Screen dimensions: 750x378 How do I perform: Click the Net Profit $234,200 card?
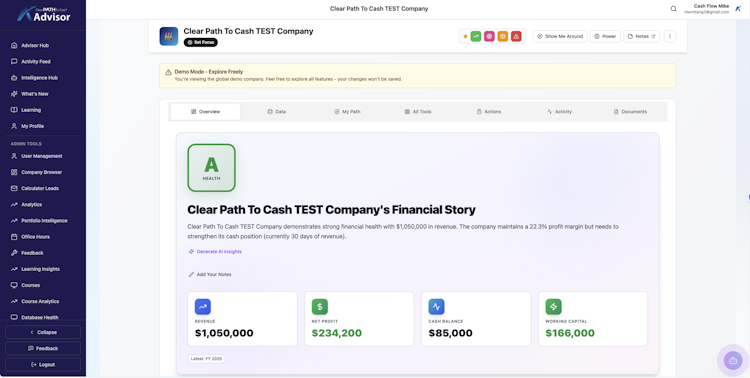359,319
